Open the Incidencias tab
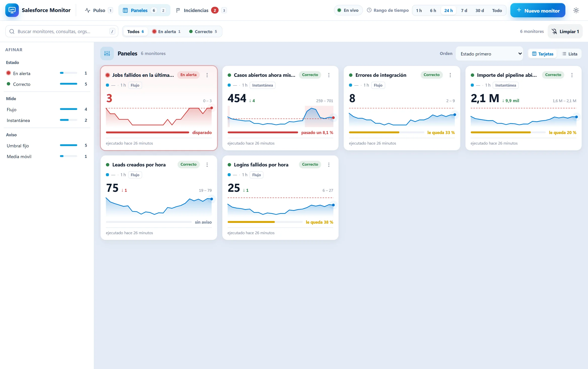The height and width of the screenshot is (369, 588). click(202, 10)
